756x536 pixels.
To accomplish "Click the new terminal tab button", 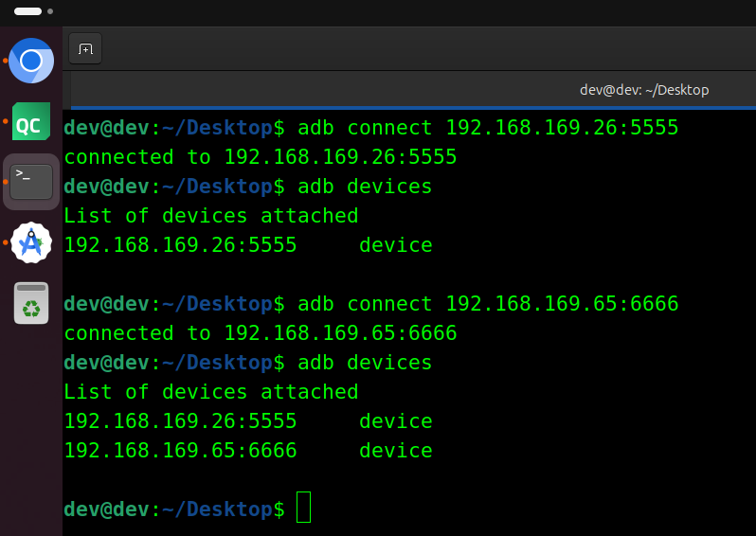I will (x=85, y=48).
